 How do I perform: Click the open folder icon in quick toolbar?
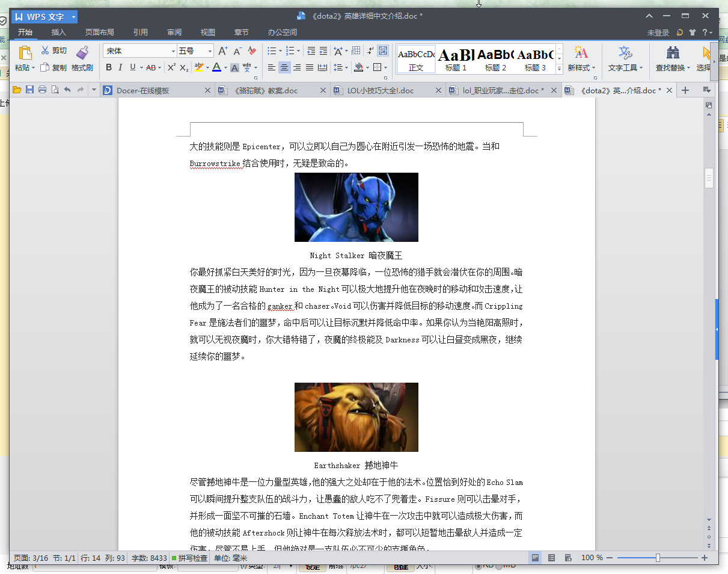pos(17,90)
